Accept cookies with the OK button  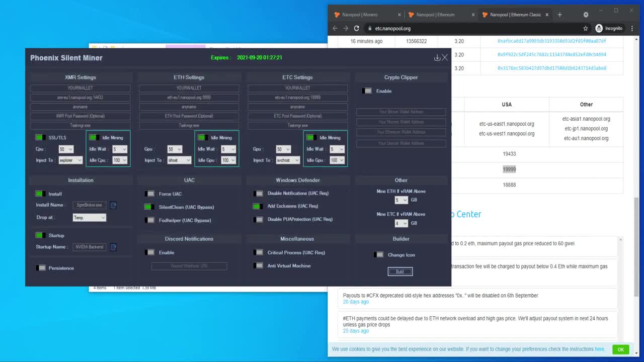pyautogui.click(x=620, y=349)
